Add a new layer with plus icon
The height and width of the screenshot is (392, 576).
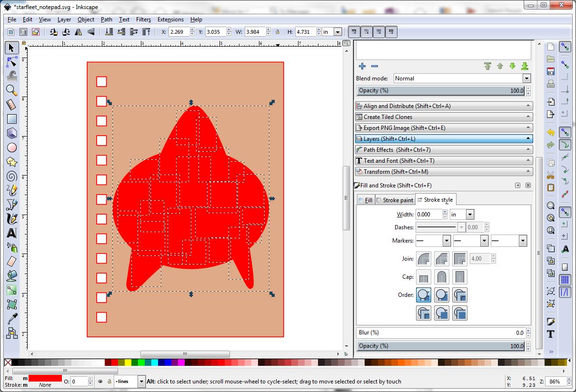click(362, 66)
